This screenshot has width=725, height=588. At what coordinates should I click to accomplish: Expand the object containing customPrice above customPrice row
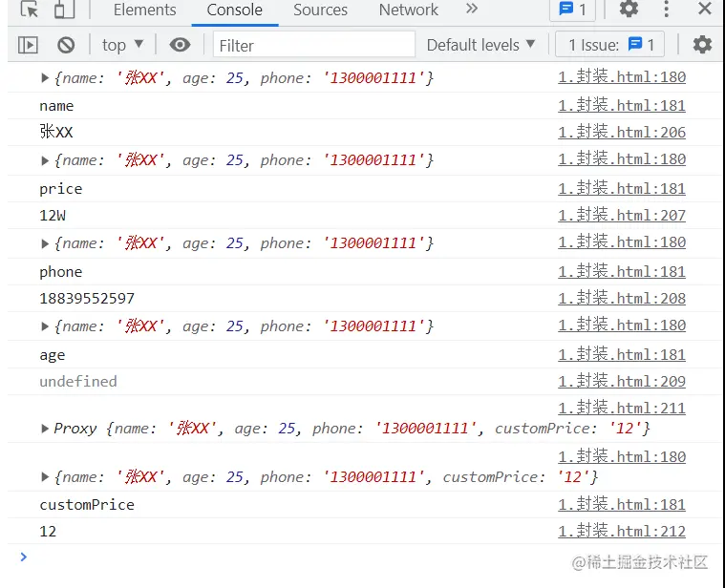pyautogui.click(x=45, y=476)
